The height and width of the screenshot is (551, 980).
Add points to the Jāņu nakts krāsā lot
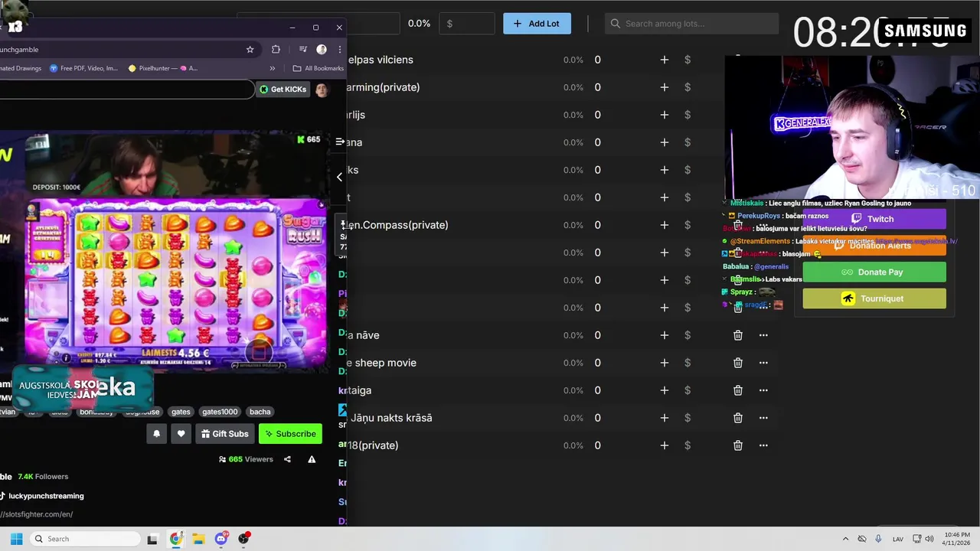click(665, 418)
